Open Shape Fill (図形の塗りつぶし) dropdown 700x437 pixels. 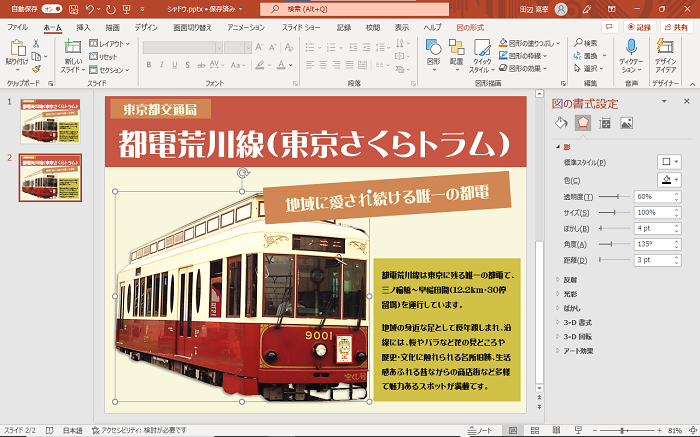click(x=529, y=43)
